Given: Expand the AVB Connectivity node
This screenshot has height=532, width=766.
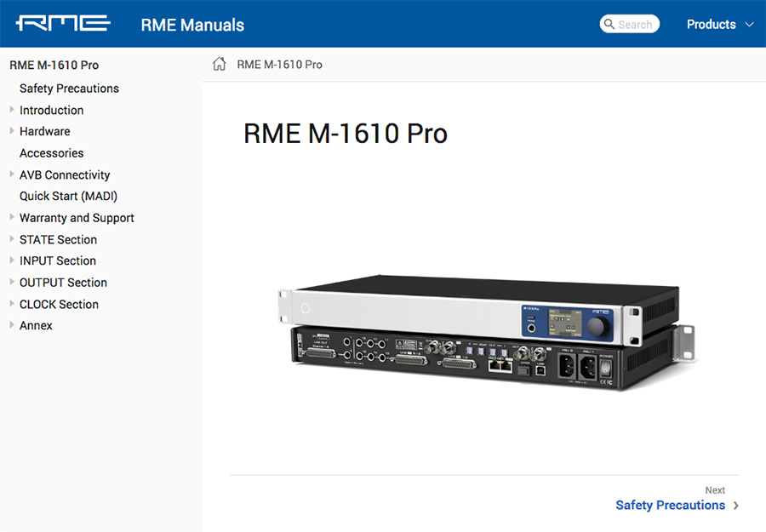Looking at the screenshot, I should click(12, 174).
